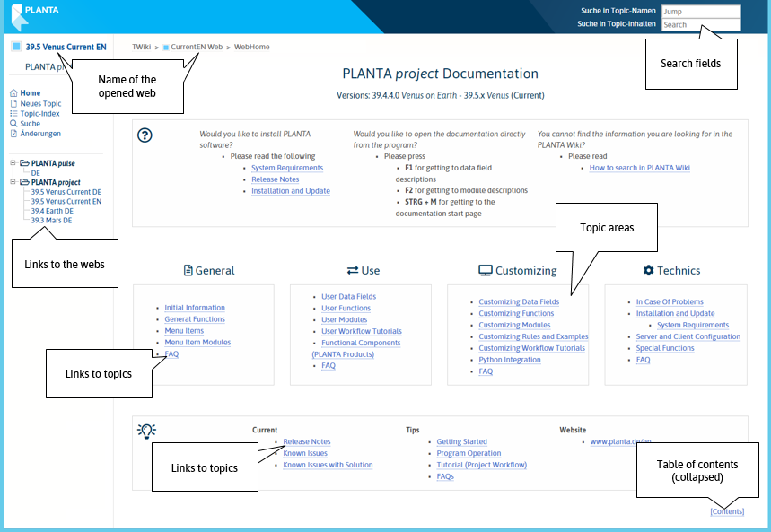Open User Data Fields link
The image size is (771, 532).
coord(348,296)
